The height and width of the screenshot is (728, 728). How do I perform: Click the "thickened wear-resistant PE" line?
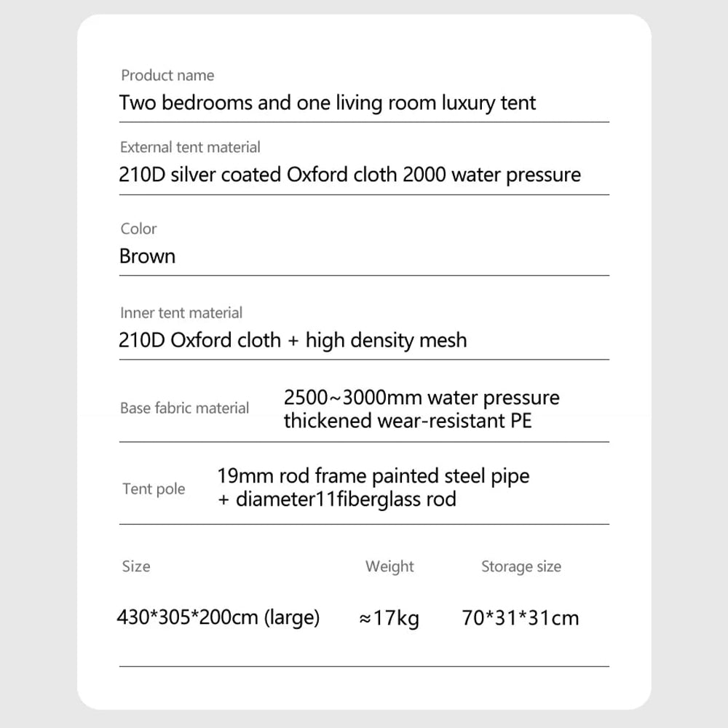click(x=408, y=421)
